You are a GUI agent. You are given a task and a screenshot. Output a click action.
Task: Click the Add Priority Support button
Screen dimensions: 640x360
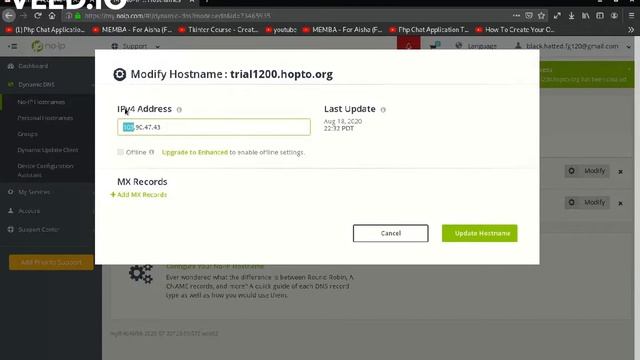tap(51, 262)
